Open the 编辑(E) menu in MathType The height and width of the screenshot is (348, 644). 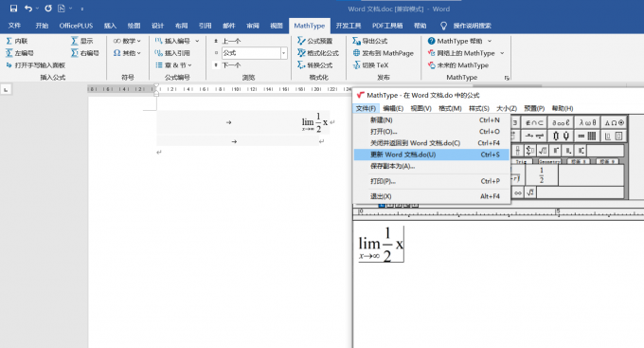coord(393,108)
